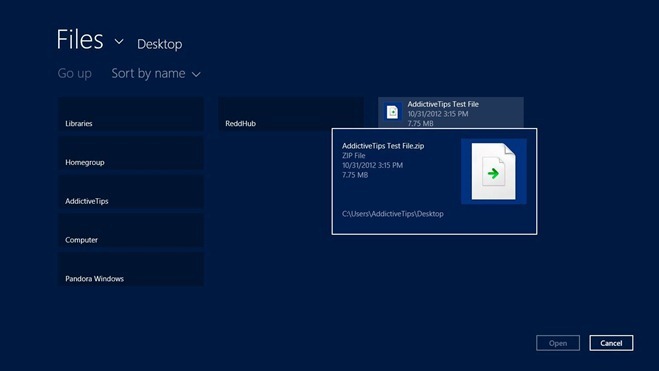
Task: Click the small zip icon on file tile
Action: point(393,112)
